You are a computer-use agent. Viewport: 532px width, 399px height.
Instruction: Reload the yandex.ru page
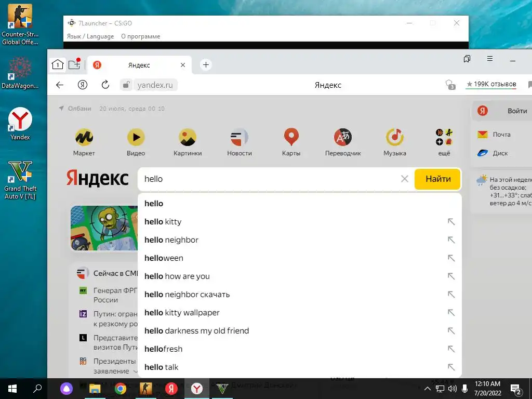[105, 85]
